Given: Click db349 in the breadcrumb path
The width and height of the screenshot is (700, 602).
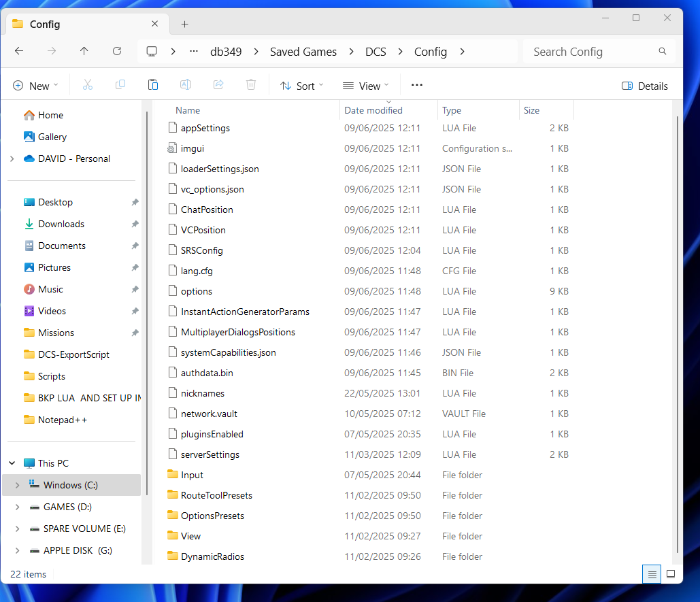Looking at the screenshot, I should (x=226, y=52).
